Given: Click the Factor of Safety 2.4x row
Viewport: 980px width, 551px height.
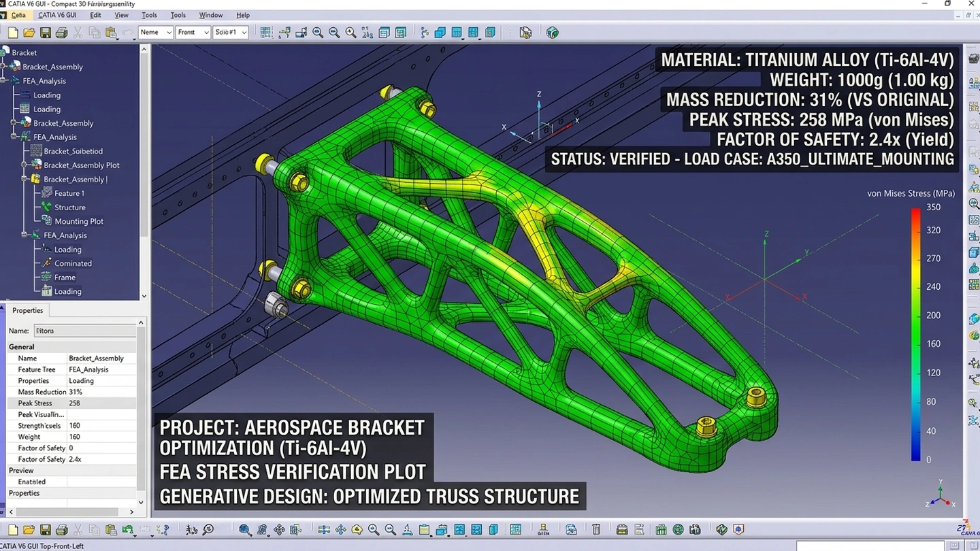Looking at the screenshot, I should 71,459.
